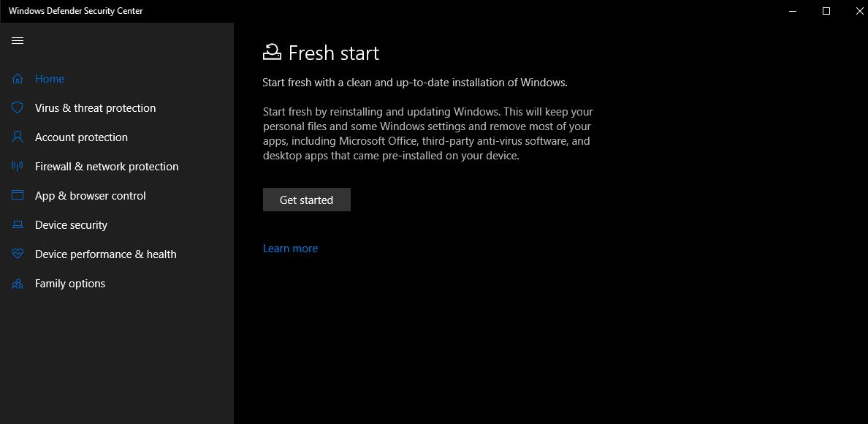
Task: Click the Virus & threat protection shield icon
Action: pos(18,108)
